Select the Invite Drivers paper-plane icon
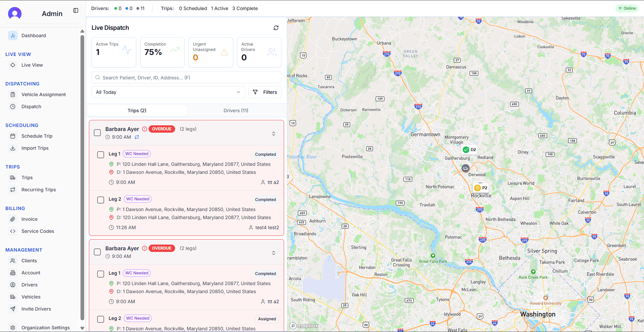This screenshot has width=644, height=332. point(13,309)
